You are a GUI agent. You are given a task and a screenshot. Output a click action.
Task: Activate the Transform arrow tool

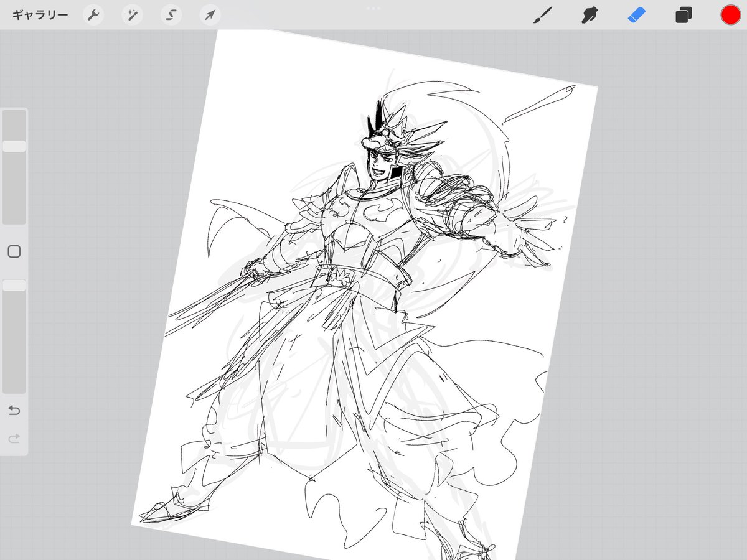tap(210, 15)
